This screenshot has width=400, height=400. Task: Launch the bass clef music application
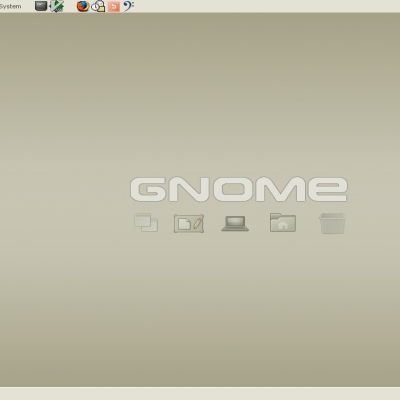[129, 6]
